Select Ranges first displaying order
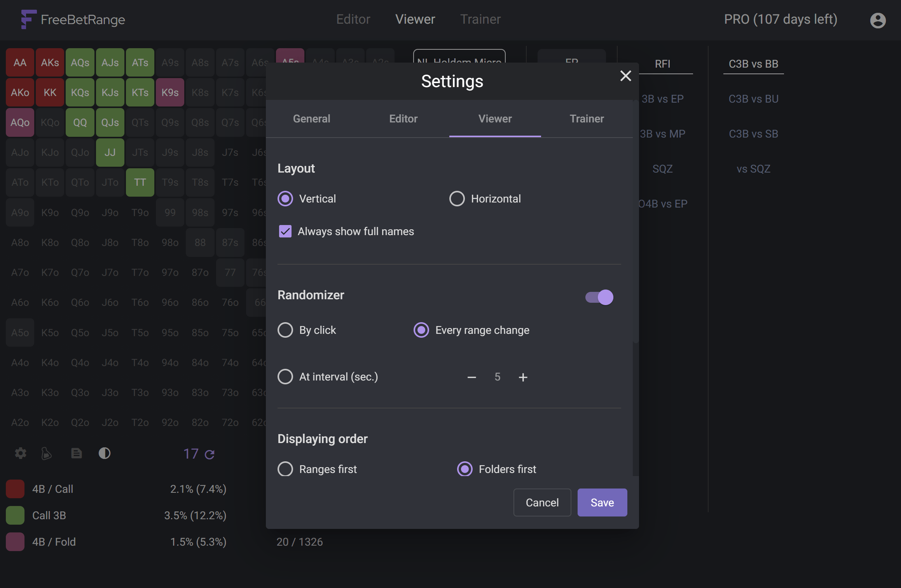This screenshot has height=588, width=901. coord(285,469)
